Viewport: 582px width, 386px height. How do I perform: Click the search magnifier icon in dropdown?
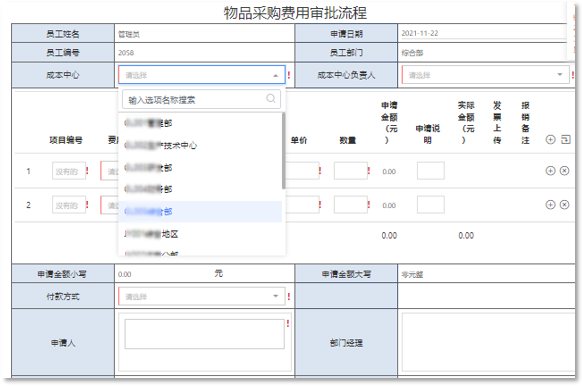tap(271, 98)
